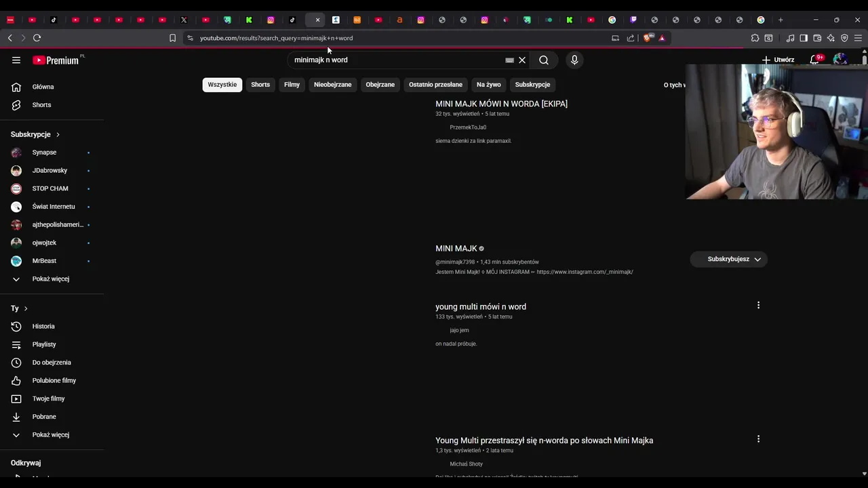Open Polubione filmy in the sidebar
This screenshot has height=488, width=868.
click(x=52, y=380)
